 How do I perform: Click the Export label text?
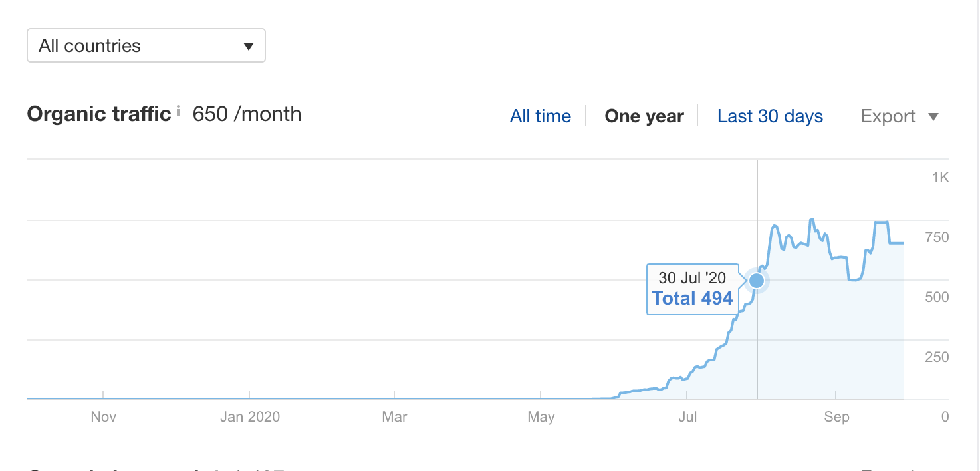point(888,116)
